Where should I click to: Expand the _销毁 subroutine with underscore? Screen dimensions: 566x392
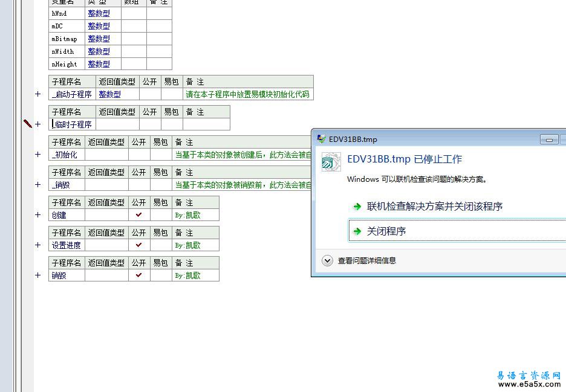pyautogui.click(x=38, y=185)
